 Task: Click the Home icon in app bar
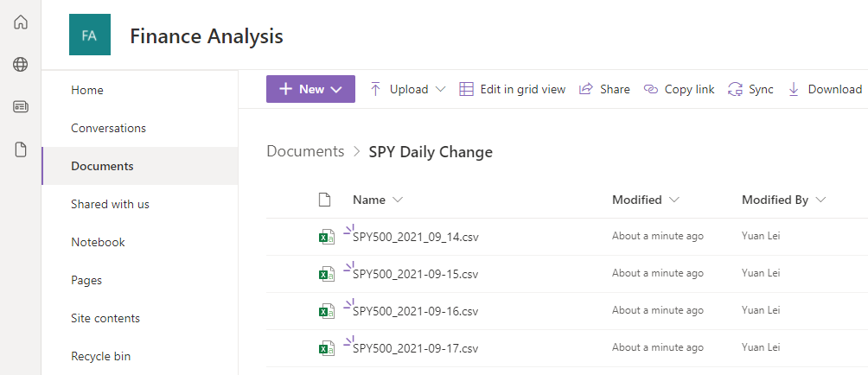tap(21, 22)
